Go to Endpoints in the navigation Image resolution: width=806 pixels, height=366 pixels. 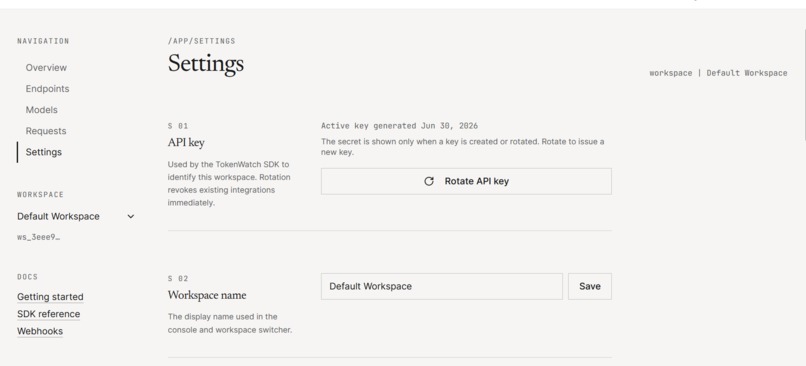click(47, 88)
